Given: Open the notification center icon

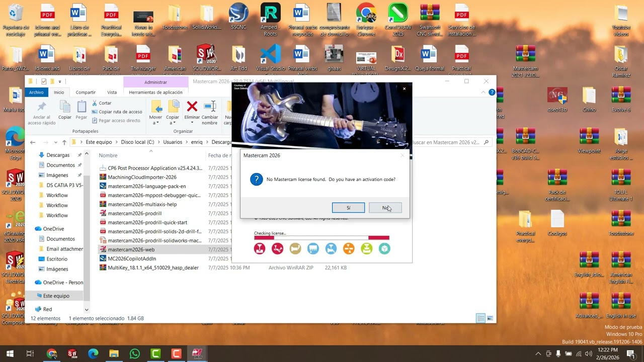Looking at the screenshot, I should click(x=631, y=353).
